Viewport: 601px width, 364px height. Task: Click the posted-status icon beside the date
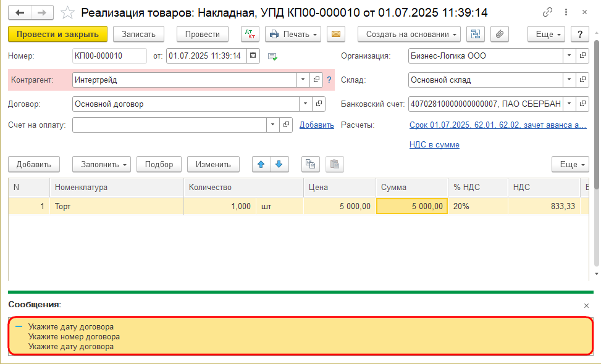tap(272, 57)
